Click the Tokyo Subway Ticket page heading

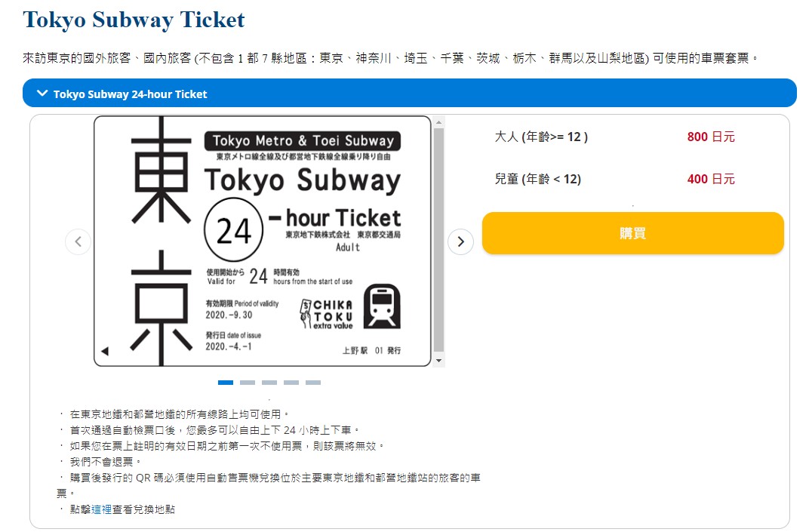[133, 19]
